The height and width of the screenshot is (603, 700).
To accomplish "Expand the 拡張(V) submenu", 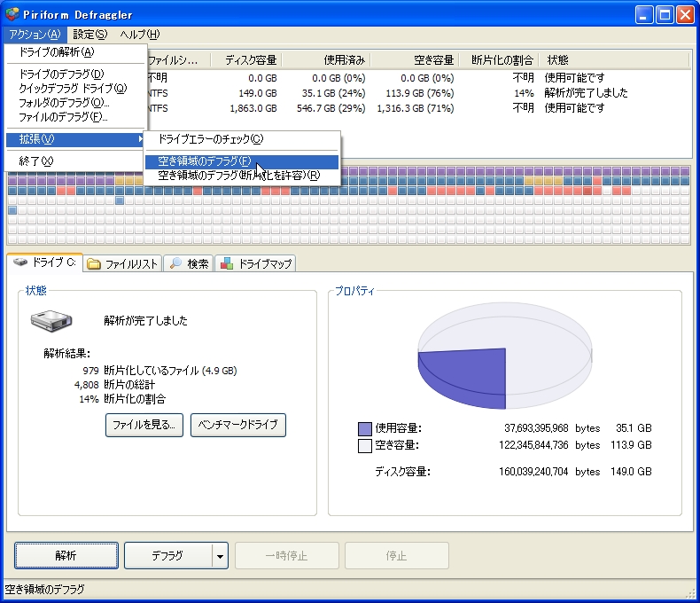I will [76, 139].
